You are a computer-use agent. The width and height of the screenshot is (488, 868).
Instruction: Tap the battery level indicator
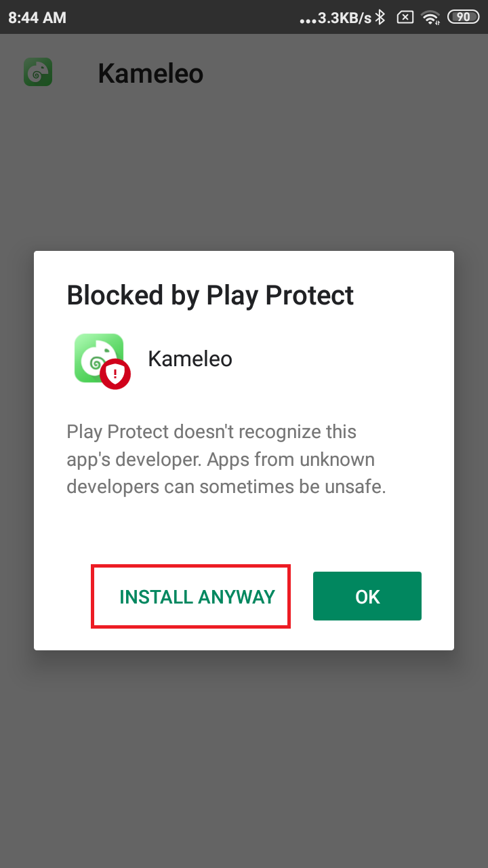463,18
